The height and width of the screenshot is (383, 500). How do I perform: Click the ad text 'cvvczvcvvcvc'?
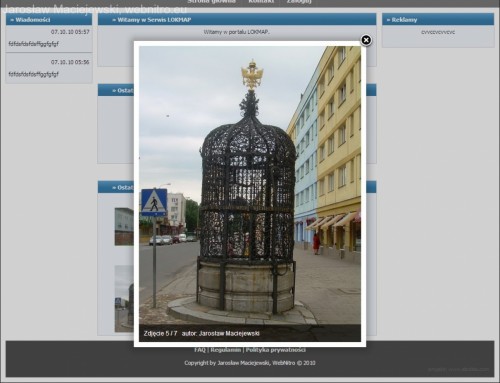coord(438,32)
